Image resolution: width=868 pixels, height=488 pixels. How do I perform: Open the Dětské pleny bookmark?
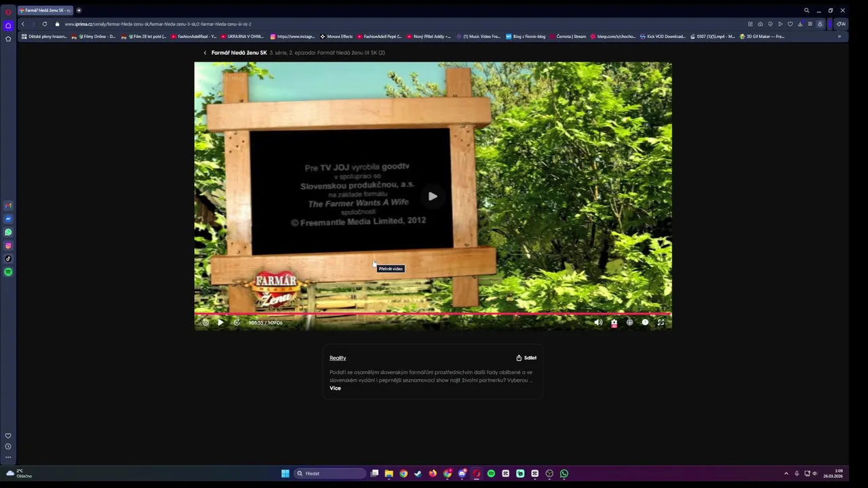(x=45, y=37)
